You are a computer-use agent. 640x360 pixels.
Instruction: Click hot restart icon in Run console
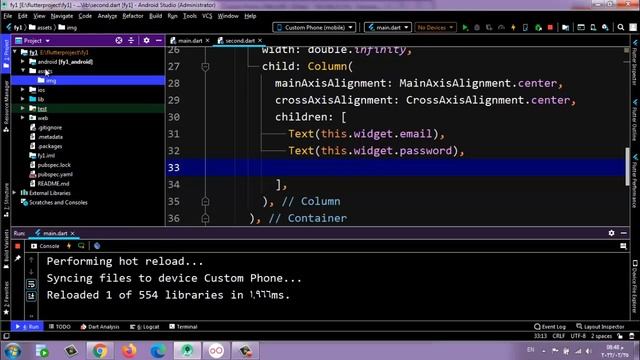pos(81,246)
